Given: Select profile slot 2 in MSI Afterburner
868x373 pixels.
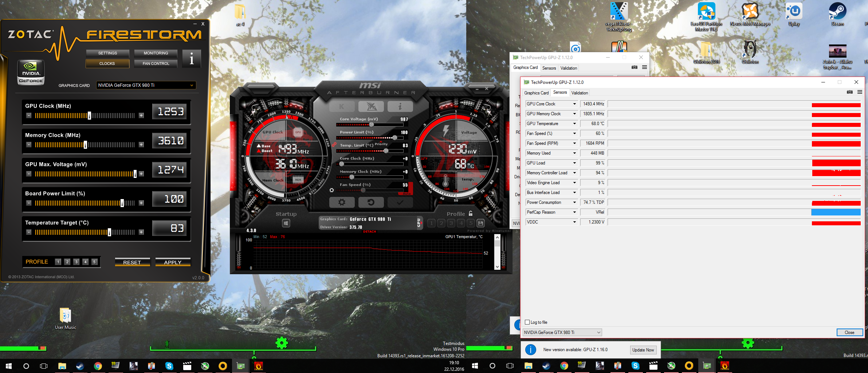Looking at the screenshot, I should point(441,223).
